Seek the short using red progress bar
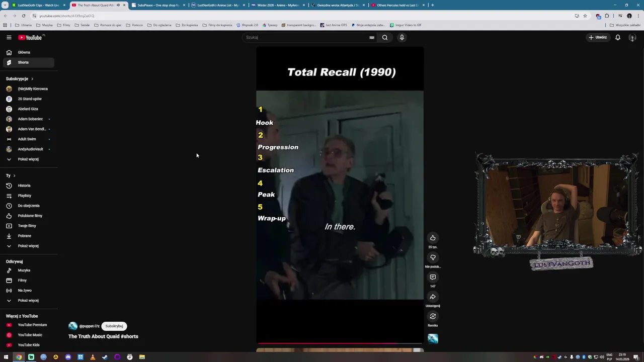This screenshot has width=644, height=362. click(340, 344)
